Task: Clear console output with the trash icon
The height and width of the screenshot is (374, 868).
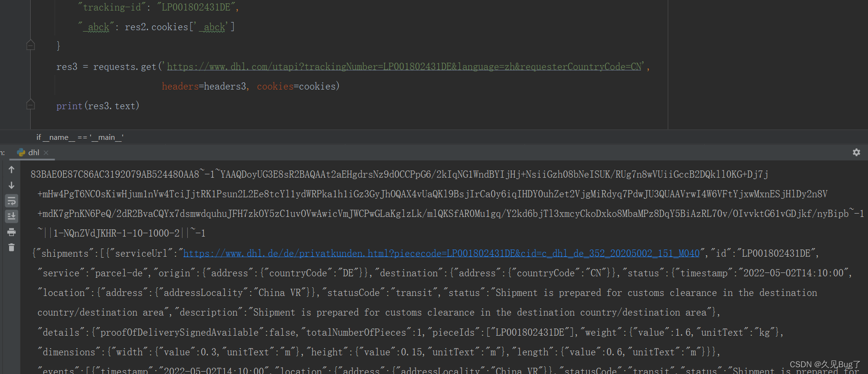Action: point(11,248)
